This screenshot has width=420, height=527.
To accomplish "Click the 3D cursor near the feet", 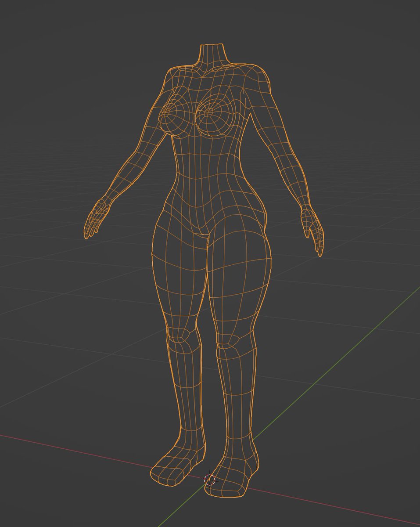I will [210, 480].
